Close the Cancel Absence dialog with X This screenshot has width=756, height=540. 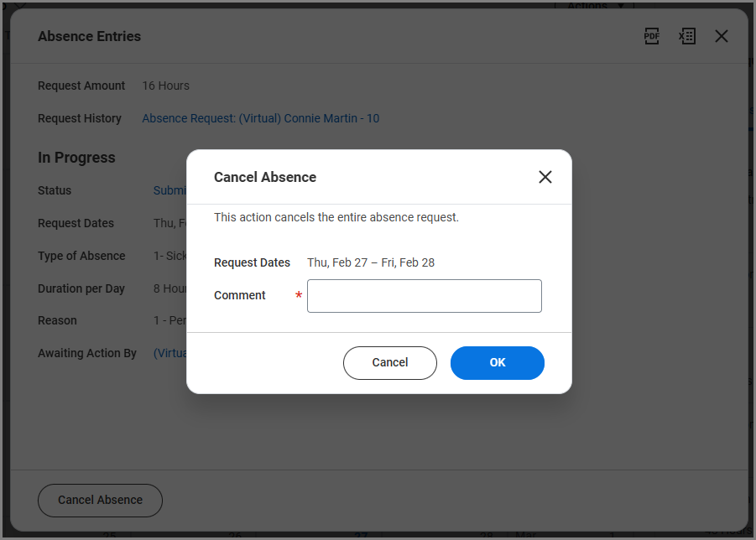545,177
